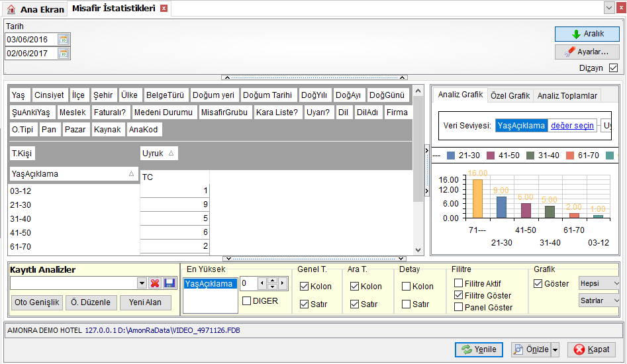Click the 41-50 purple legend swatch
The image size is (627, 364).
click(x=491, y=156)
